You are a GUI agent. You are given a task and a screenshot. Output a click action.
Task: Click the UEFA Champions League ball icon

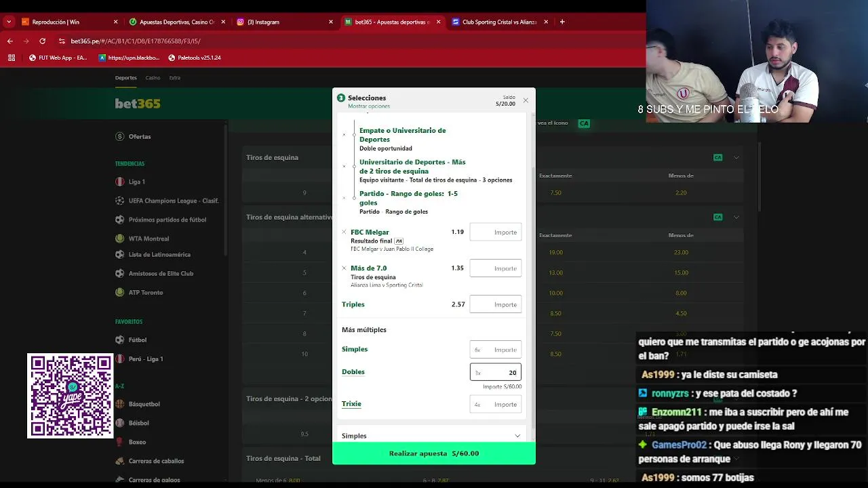120,201
